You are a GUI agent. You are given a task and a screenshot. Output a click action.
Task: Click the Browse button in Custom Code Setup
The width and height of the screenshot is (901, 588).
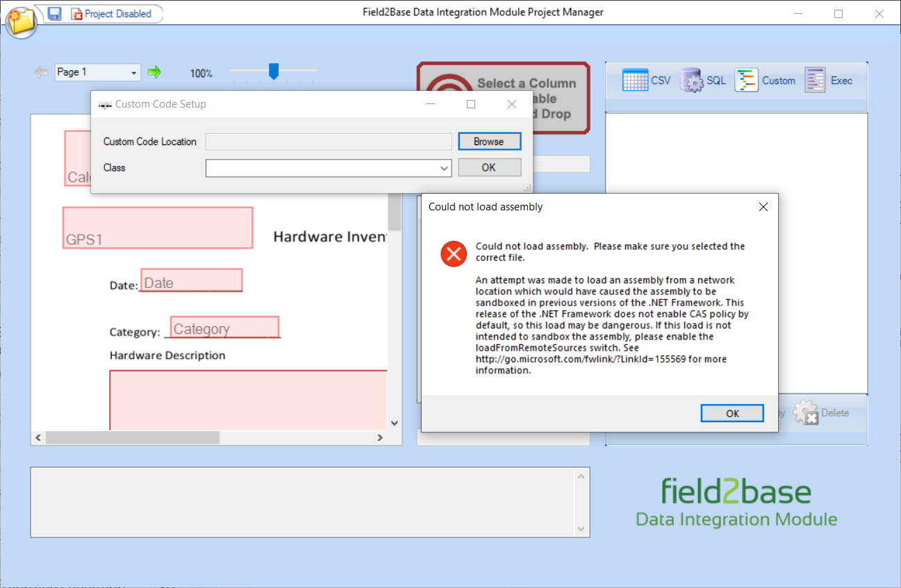489,142
